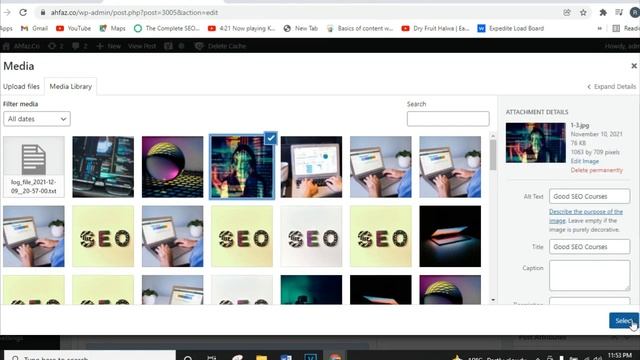
Task: Uncheck the selected hooded figure image
Action: (x=271, y=138)
